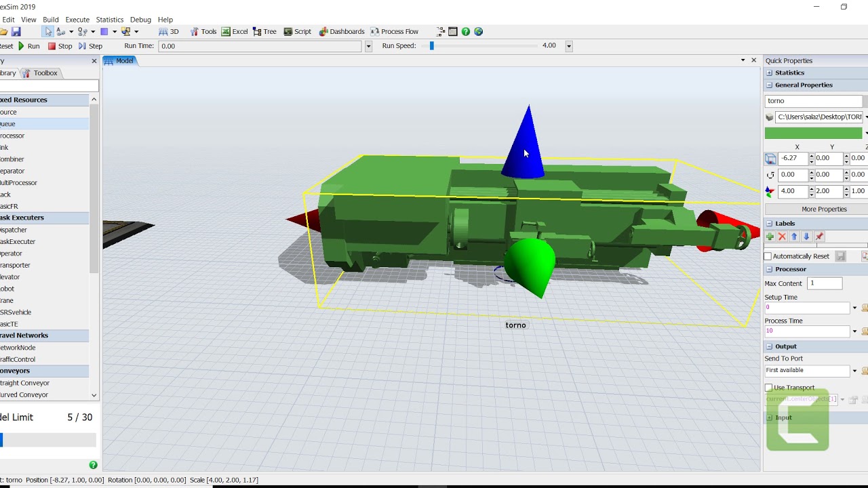Image resolution: width=868 pixels, height=488 pixels.
Task: Click the Stop simulation button
Action: [x=60, y=46]
